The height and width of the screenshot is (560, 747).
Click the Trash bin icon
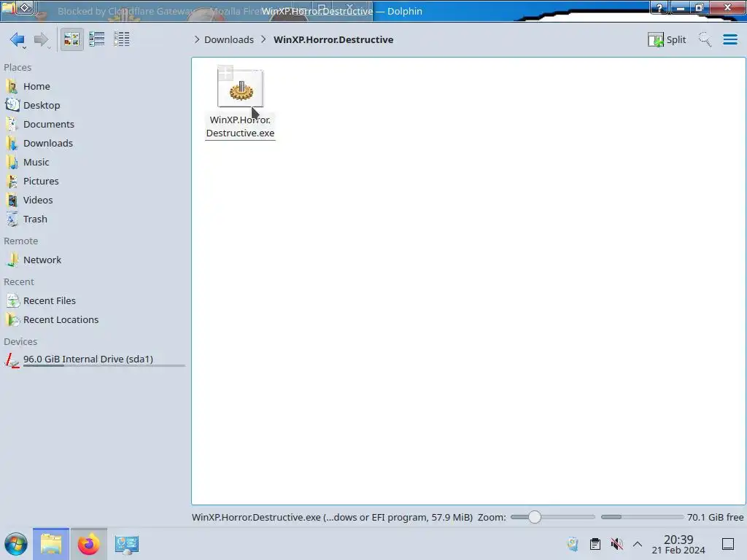[12, 219]
